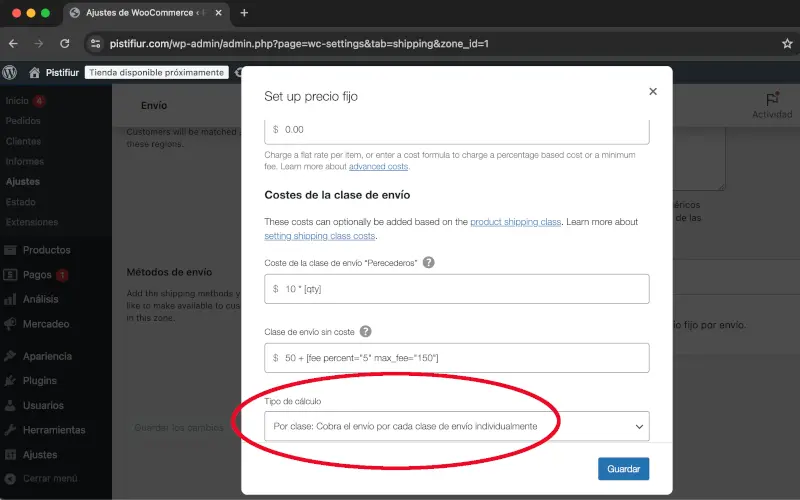The image size is (800, 500).
Task: Click the sin coste field with fee percent formula
Action: pyautogui.click(x=457, y=358)
